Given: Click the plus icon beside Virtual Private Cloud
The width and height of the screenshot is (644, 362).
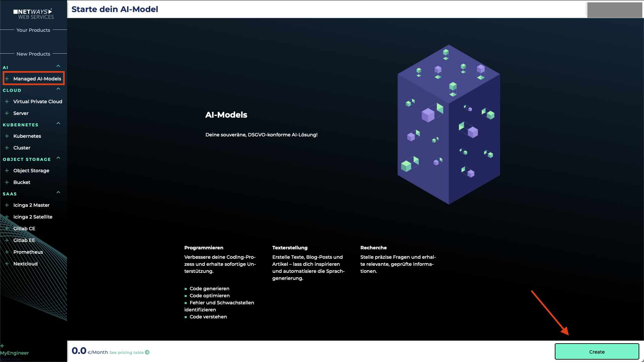Looking at the screenshot, I should click(7, 101).
